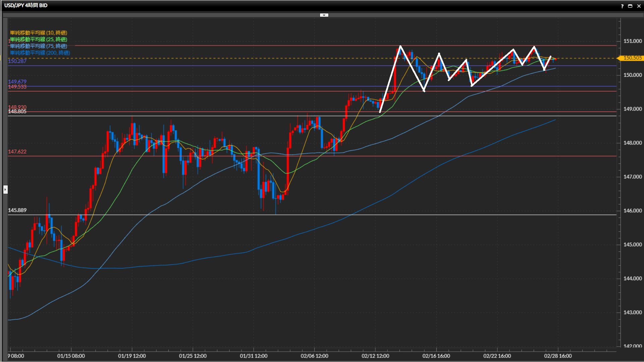Click the help question mark icon

[x=622, y=6]
